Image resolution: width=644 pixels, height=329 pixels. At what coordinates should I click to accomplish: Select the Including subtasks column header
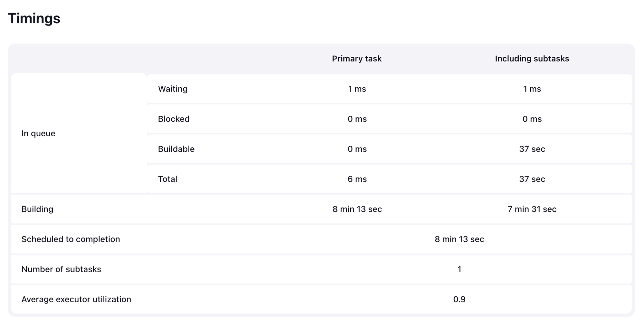(x=532, y=59)
